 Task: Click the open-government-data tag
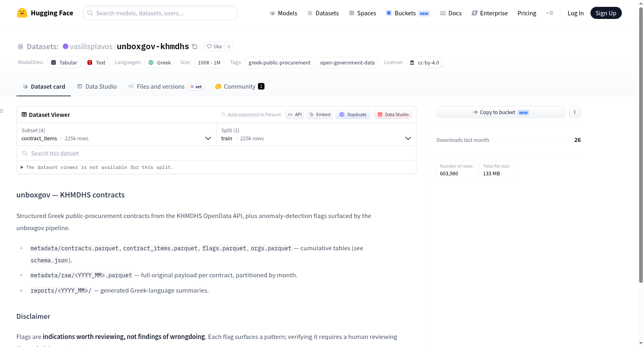point(347,62)
